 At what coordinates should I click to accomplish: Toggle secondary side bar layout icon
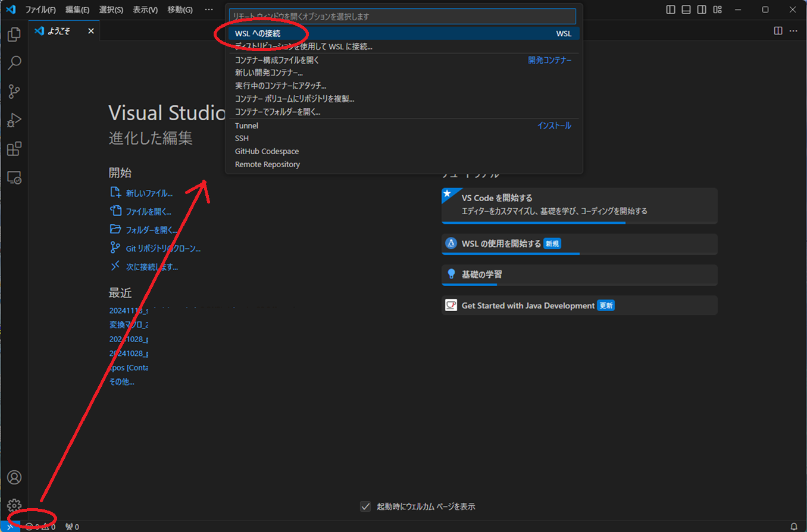click(702, 10)
